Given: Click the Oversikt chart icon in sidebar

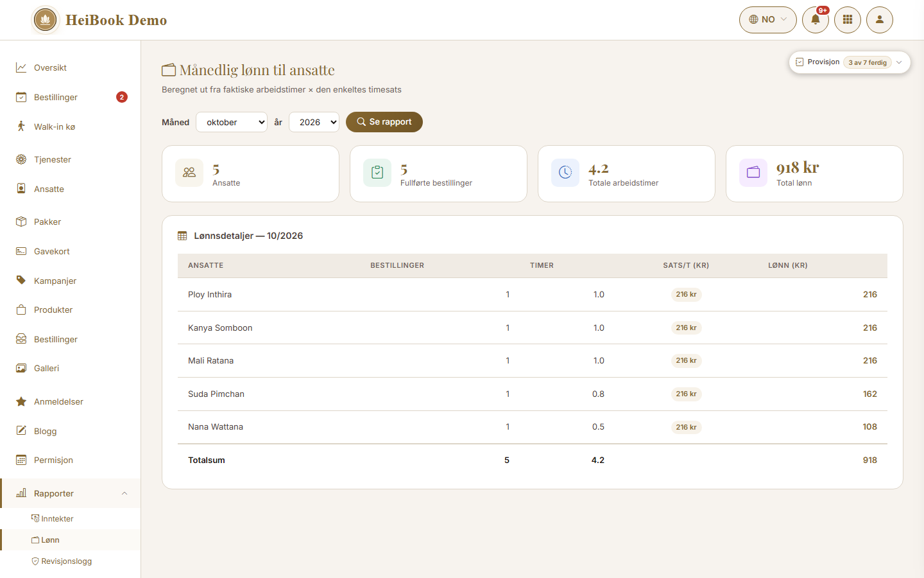Looking at the screenshot, I should pyautogui.click(x=21, y=67).
